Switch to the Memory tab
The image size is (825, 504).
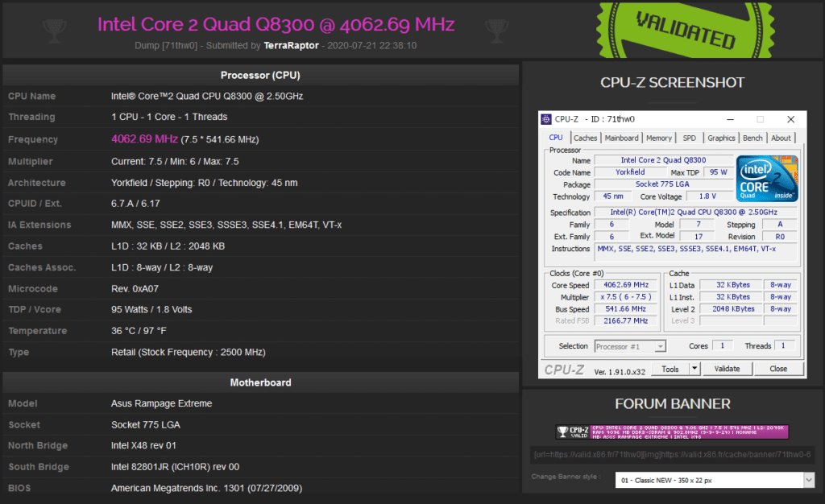659,138
